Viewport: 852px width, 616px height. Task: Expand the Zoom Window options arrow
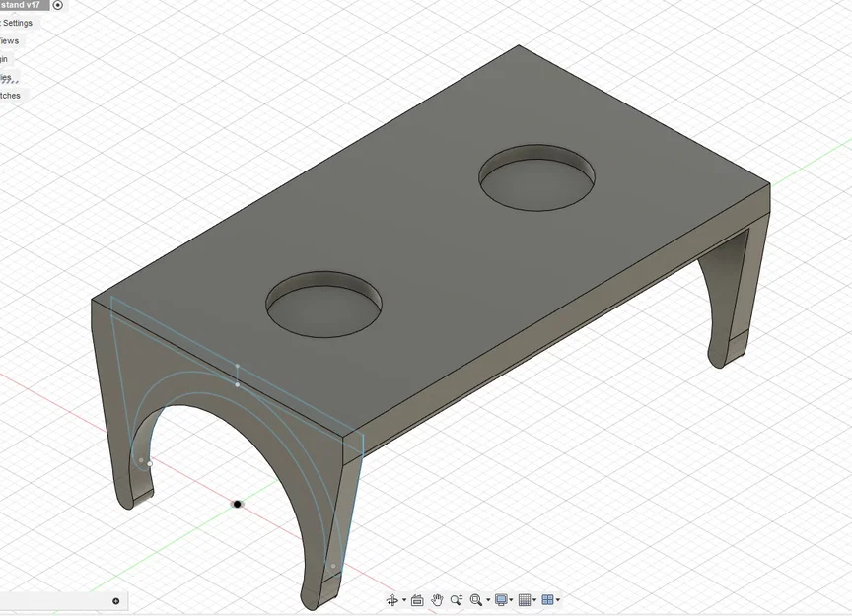[488, 600]
